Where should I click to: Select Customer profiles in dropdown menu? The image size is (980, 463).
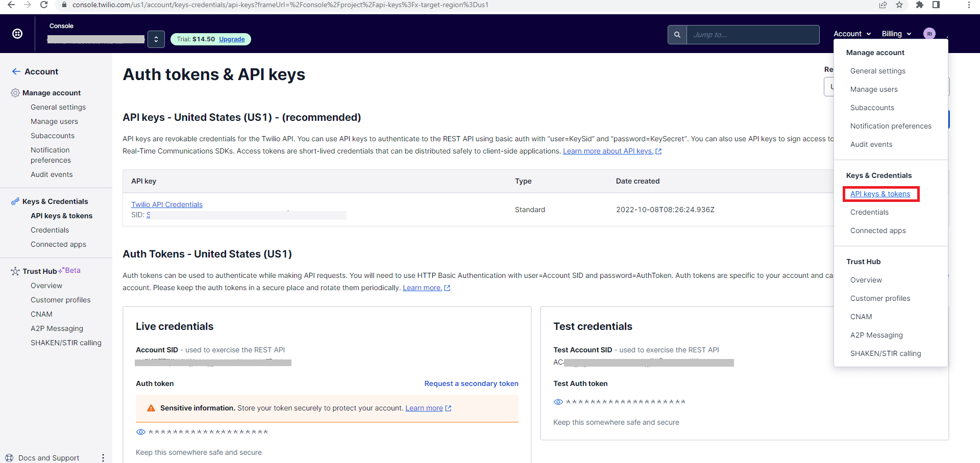pos(880,298)
